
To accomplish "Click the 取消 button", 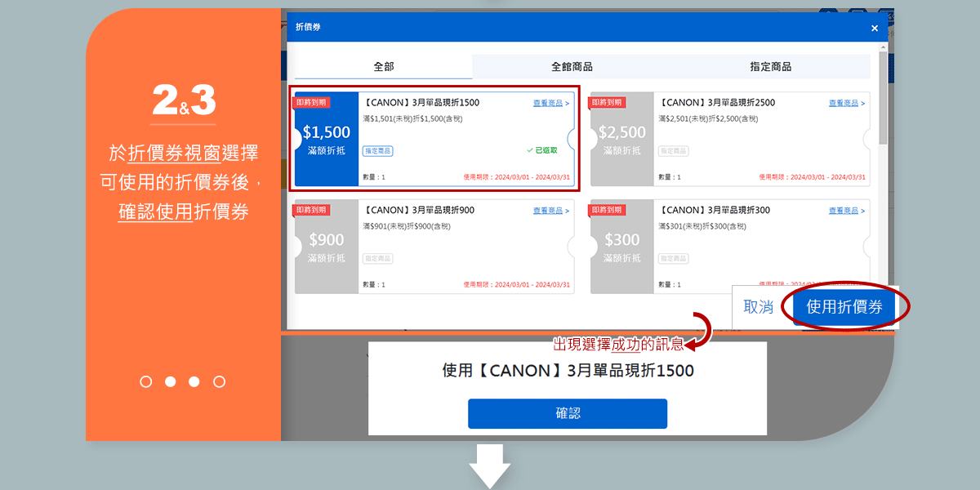I will (x=759, y=307).
